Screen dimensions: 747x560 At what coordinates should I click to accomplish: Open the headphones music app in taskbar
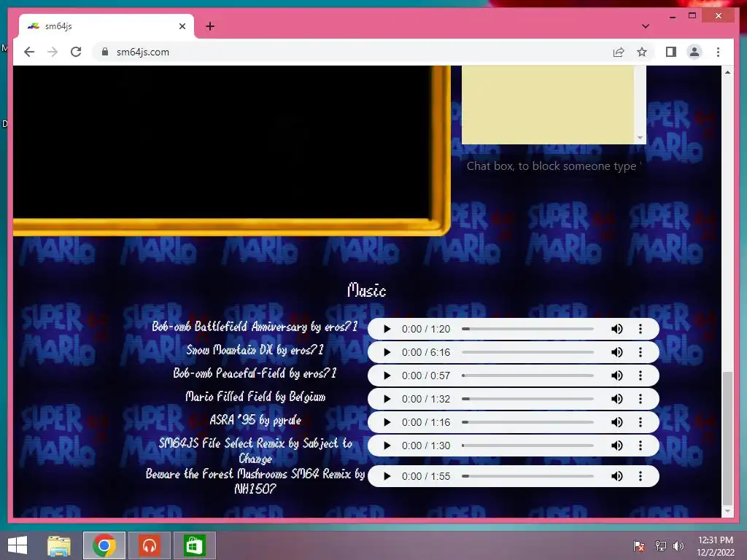coord(150,545)
